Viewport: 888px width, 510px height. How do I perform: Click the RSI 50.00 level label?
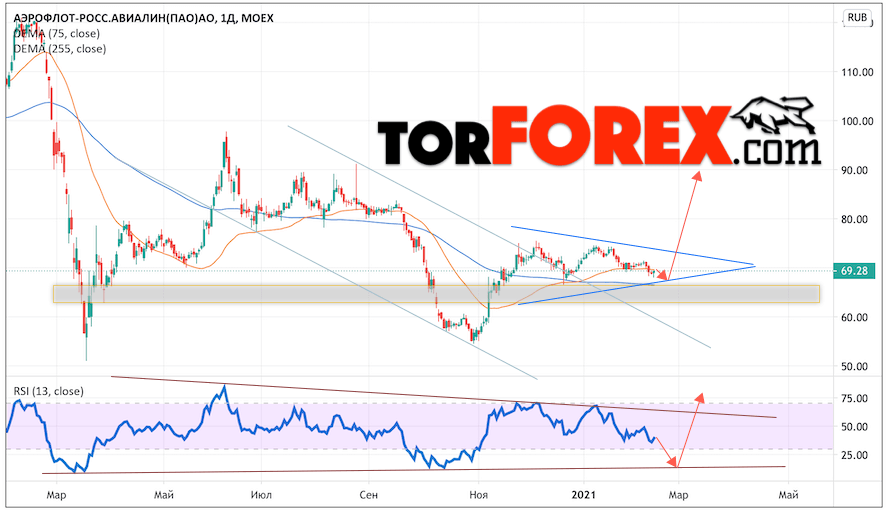click(x=855, y=427)
